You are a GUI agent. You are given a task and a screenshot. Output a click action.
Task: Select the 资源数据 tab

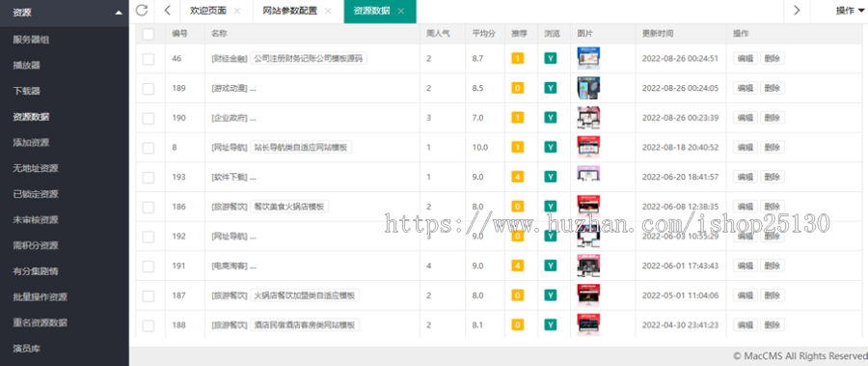tap(371, 11)
